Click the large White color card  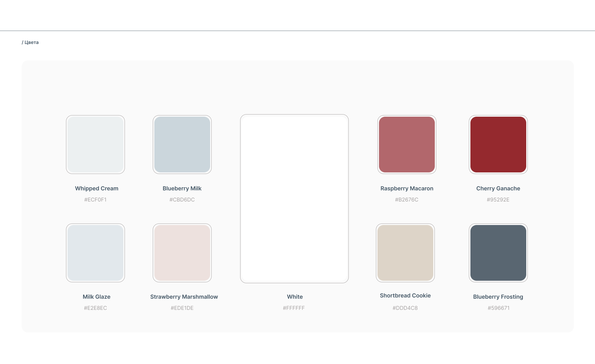point(294,198)
